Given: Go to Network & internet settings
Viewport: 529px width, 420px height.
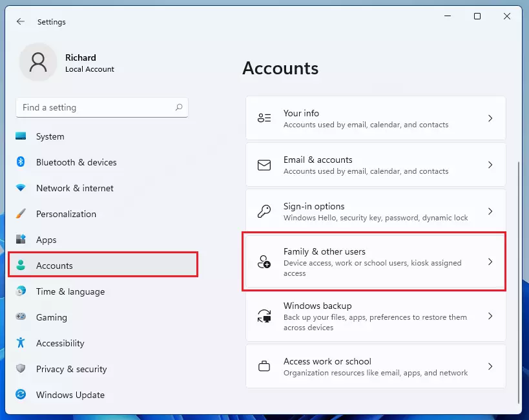Looking at the screenshot, I should click(x=75, y=188).
